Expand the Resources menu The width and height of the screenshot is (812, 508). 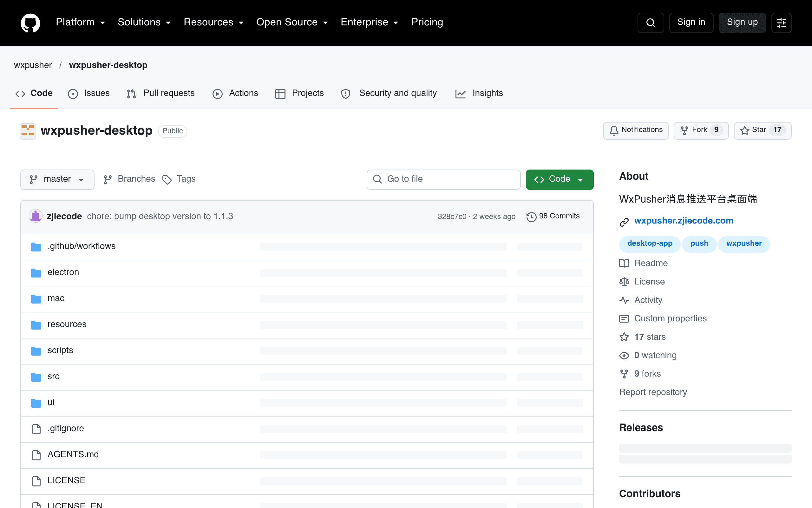(x=213, y=23)
